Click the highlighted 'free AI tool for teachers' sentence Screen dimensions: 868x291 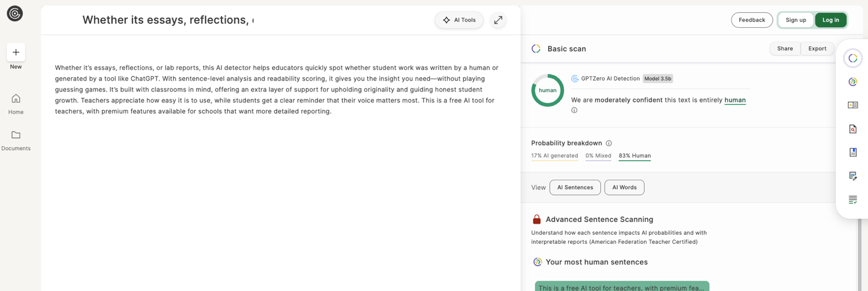click(622, 287)
